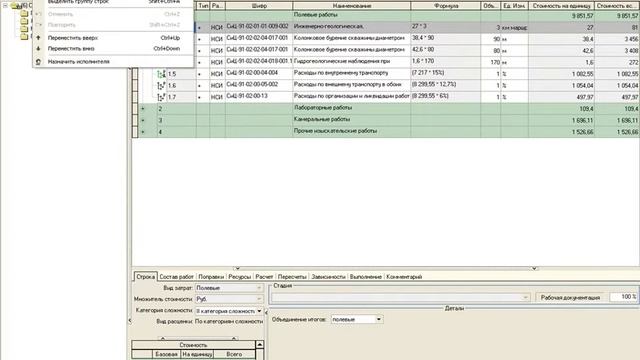This screenshot has width=640, height=360.
Task: Click the up-arrow icon beside Переместить вверх
Action: pos(38,38)
